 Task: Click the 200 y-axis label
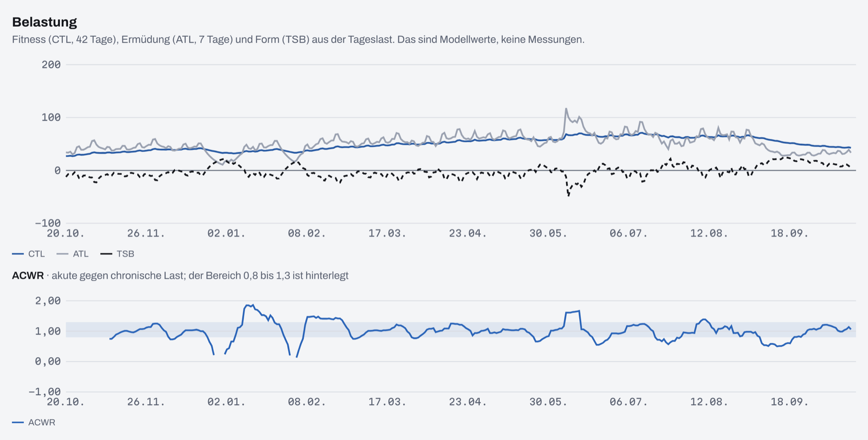pyautogui.click(x=51, y=65)
